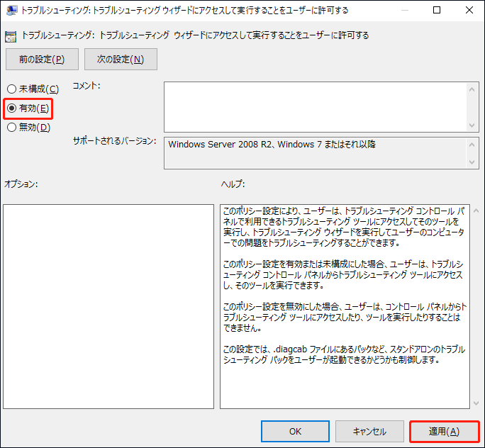485x448 pixels.
Task: Click first help paragraph このポリシー設定により
Action: pos(344,227)
